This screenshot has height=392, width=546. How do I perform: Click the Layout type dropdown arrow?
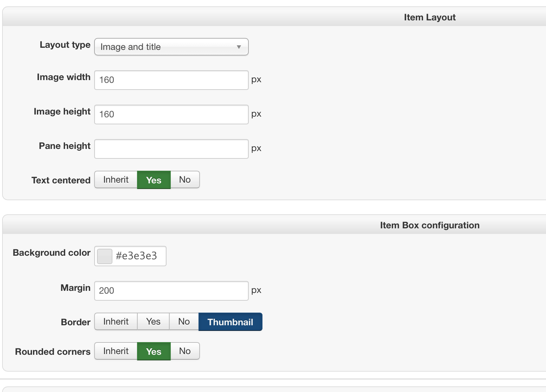click(239, 47)
